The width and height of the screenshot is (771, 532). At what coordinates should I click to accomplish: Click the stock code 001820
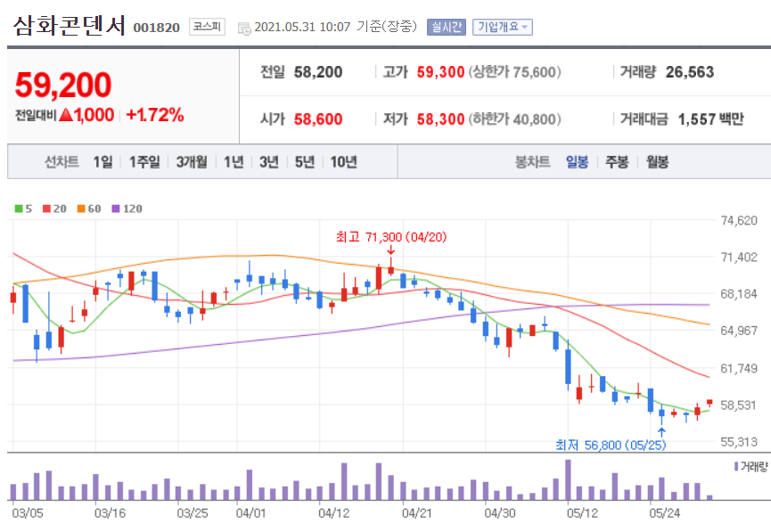(x=156, y=28)
